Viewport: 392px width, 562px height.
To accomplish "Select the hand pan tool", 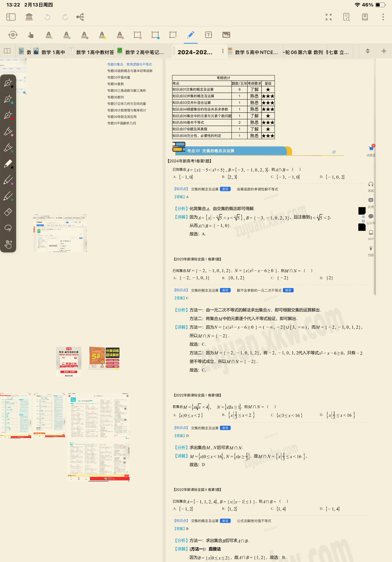I will coord(31,35).
